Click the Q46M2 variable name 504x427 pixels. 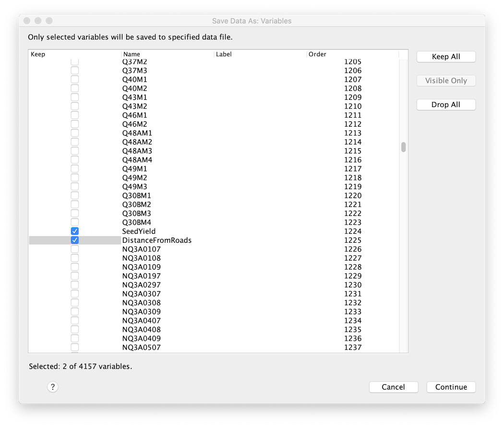pyautogui.click(x=135, y=124)
